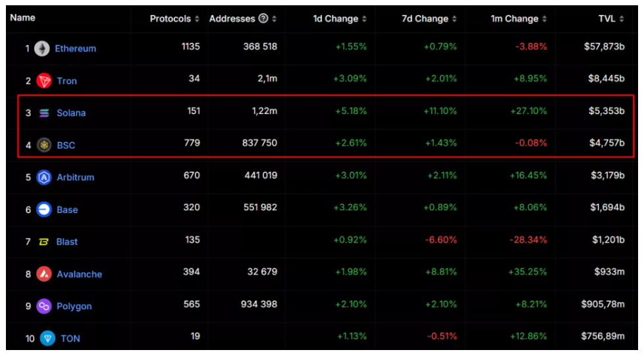
Task: Sort by TVL using its sort arrows
Action: pos(622,19)
